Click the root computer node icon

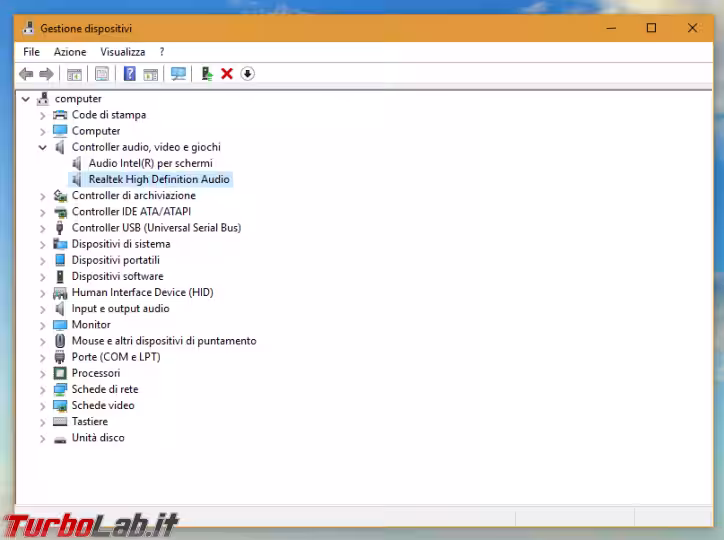point(43,98)
